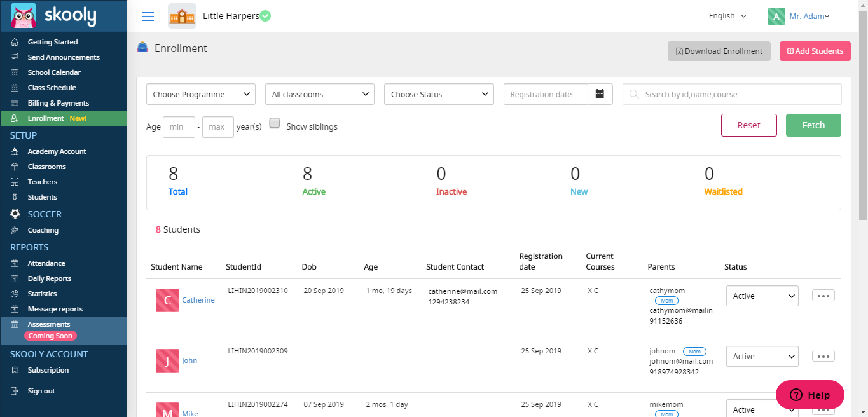This screenshot has width=868, height=417.
Task: Open the Choose Programme dropdown
Action: coord(201,94)
